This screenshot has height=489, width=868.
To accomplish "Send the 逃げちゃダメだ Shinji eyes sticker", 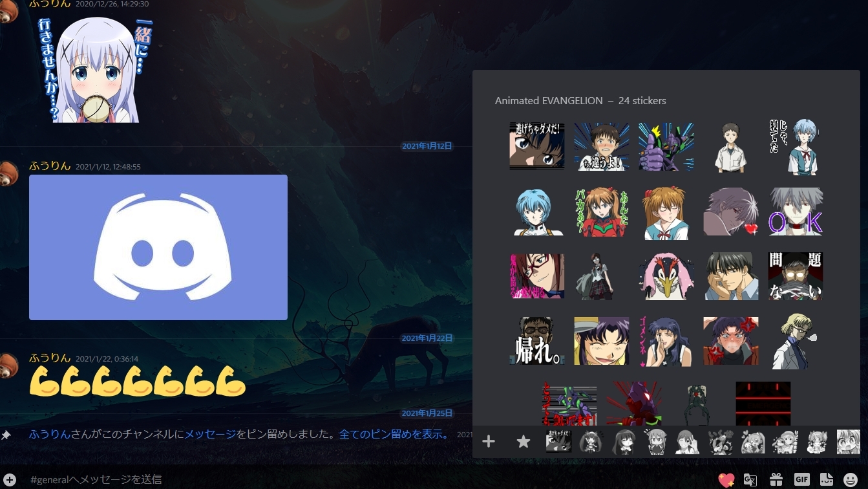I will 537,146.
